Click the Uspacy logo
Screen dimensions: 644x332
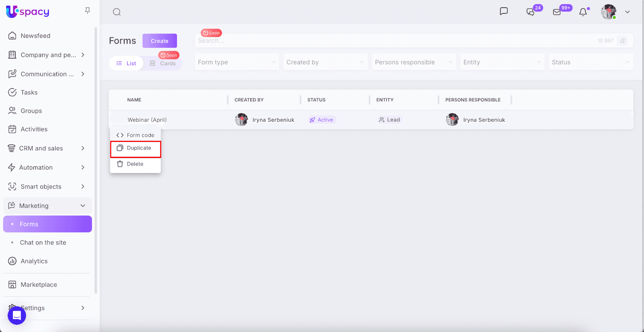point(28,12)
